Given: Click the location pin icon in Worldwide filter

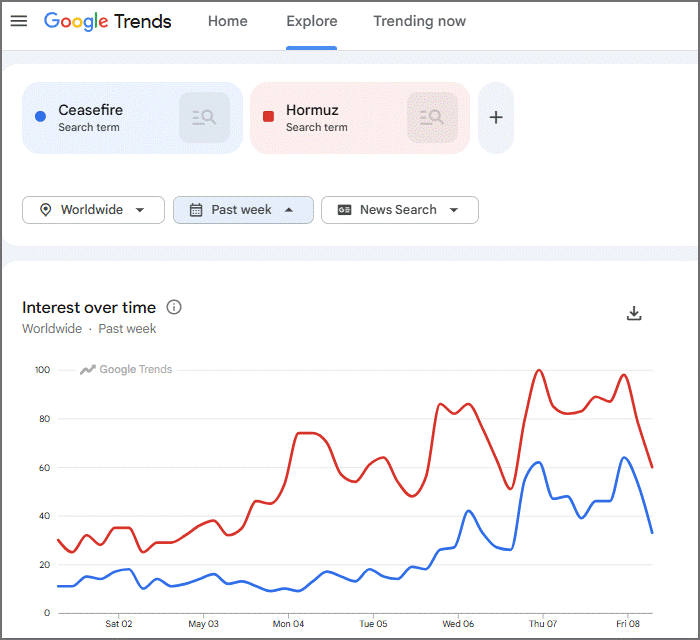Looking at the screenshot, I should pos(46,210).
